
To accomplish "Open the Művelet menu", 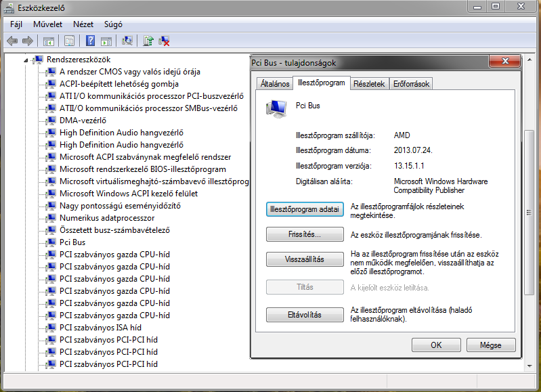I will [x=47, y=24].
